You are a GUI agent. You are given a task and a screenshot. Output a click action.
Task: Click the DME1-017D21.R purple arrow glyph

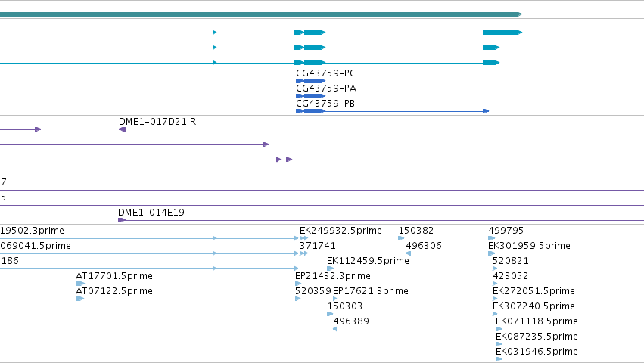click(x=123, y=129)
